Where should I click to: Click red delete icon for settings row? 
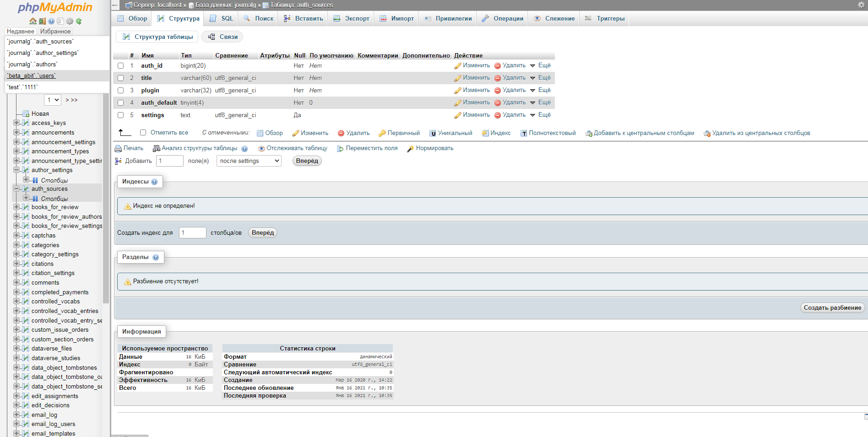coord(498,115)
